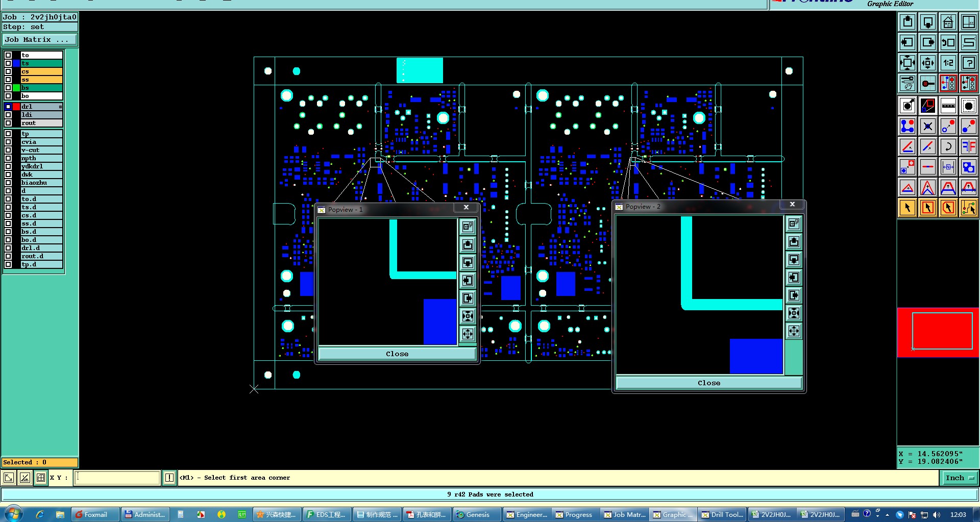The image size is (980, 522).
Task: Toggle the 'tp.d' layer checkbox
Action: point(8,264)
